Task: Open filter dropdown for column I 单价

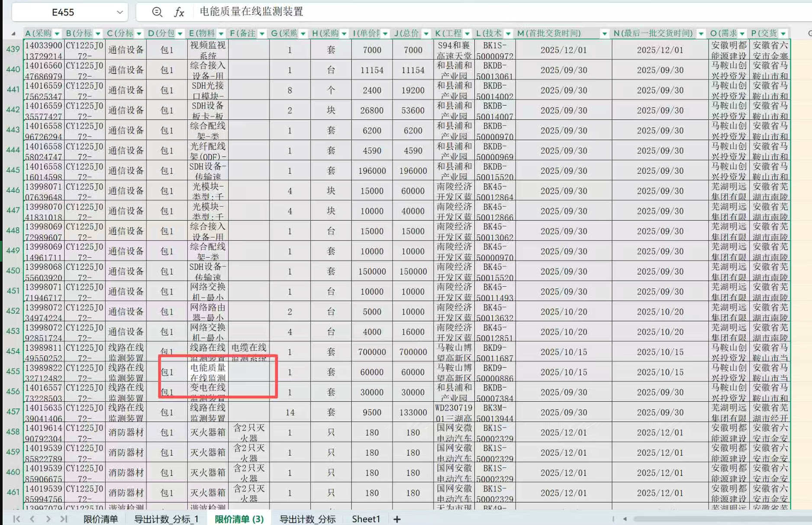Action: point(385,33)
